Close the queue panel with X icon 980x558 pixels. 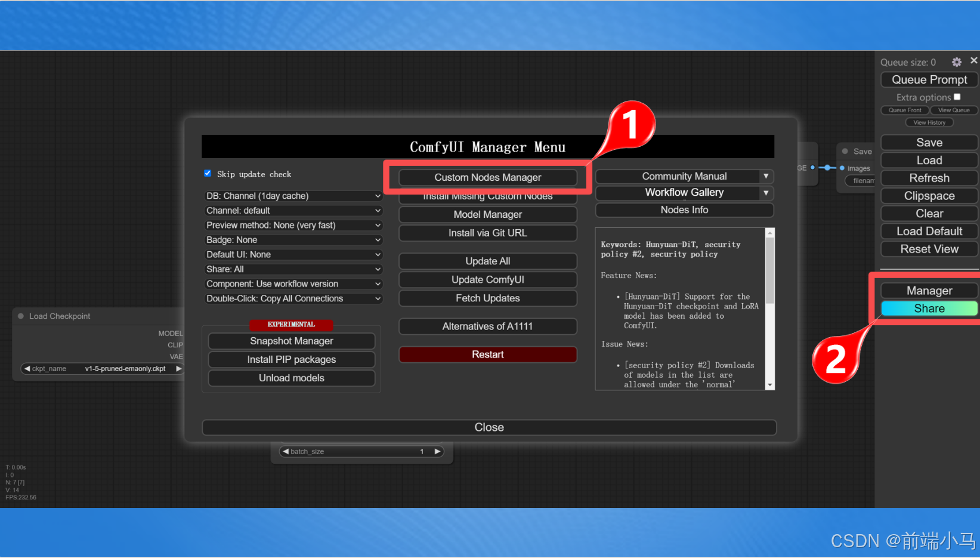pyautogui.click(x=973, y=61)
